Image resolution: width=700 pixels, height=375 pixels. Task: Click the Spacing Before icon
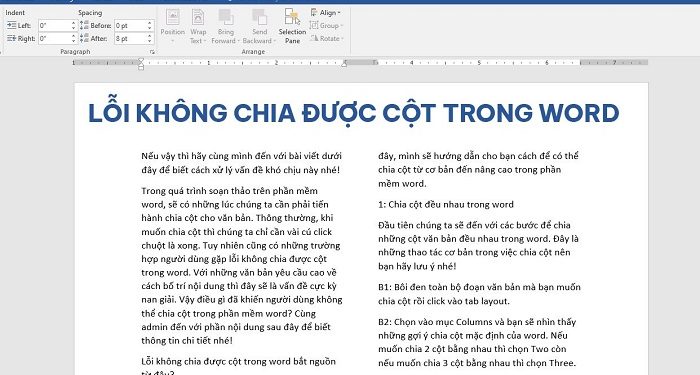[x=84, y=25]
